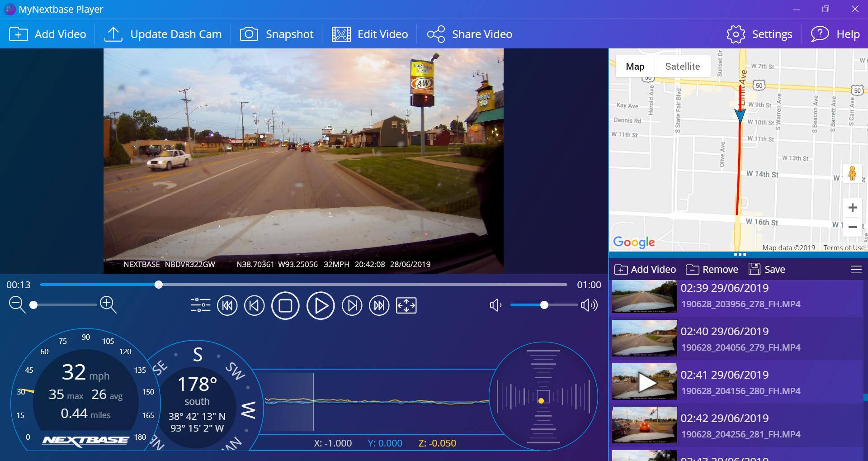Save the playlist with the Save button

767,270
